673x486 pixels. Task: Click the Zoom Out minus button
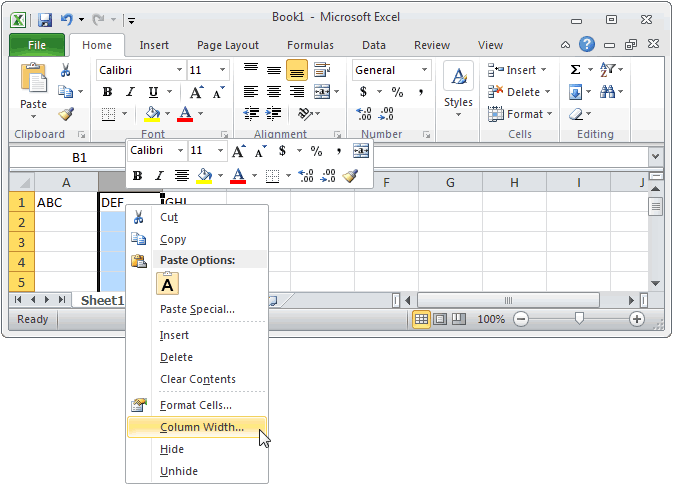tap(521, 319)
